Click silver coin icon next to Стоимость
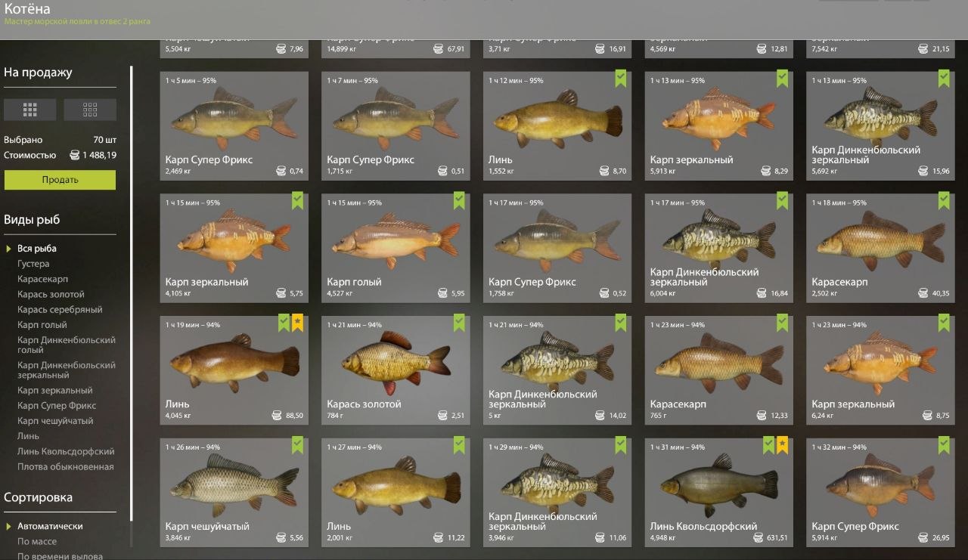968x560 pixels. pos(74,155)
